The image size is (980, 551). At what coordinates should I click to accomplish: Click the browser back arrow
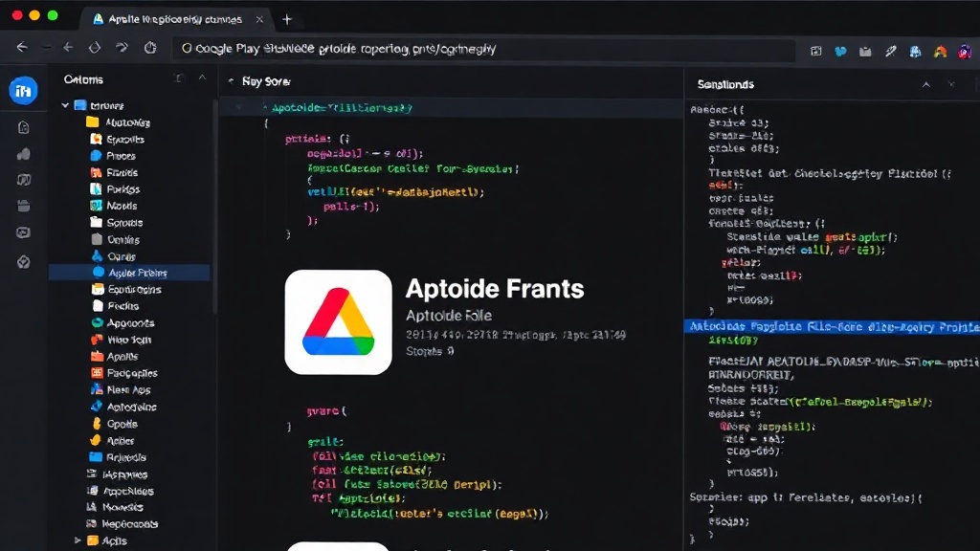pyautogui.click(x=22, y=48)
